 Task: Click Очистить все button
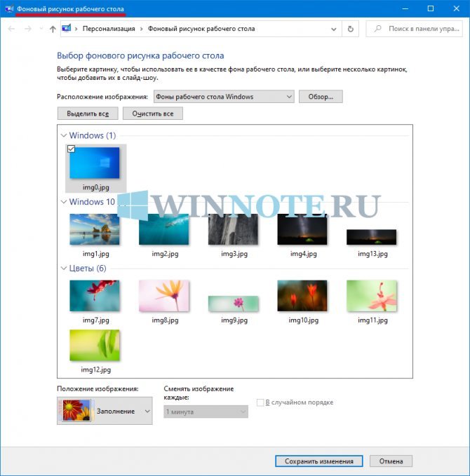[x=153, y=114]
